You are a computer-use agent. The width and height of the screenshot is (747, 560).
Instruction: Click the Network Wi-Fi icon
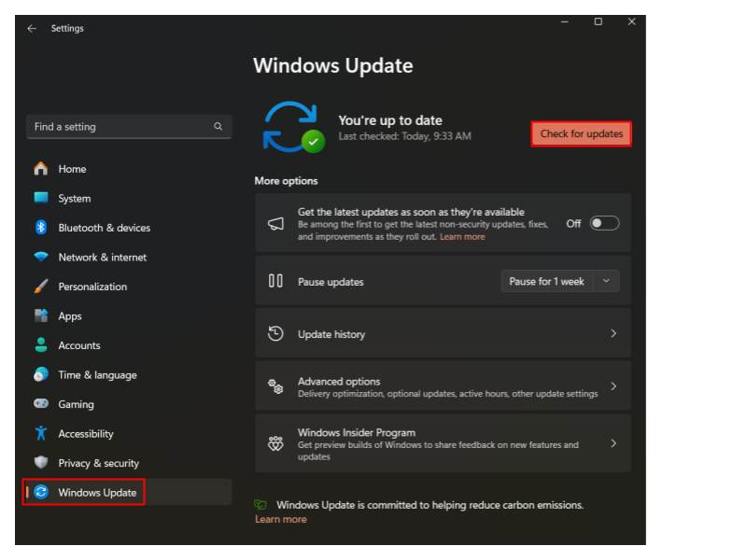tap(41, 257)
